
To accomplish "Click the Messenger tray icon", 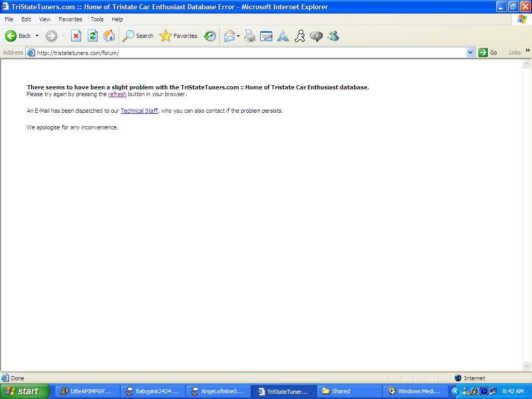I will pos(465,392).
